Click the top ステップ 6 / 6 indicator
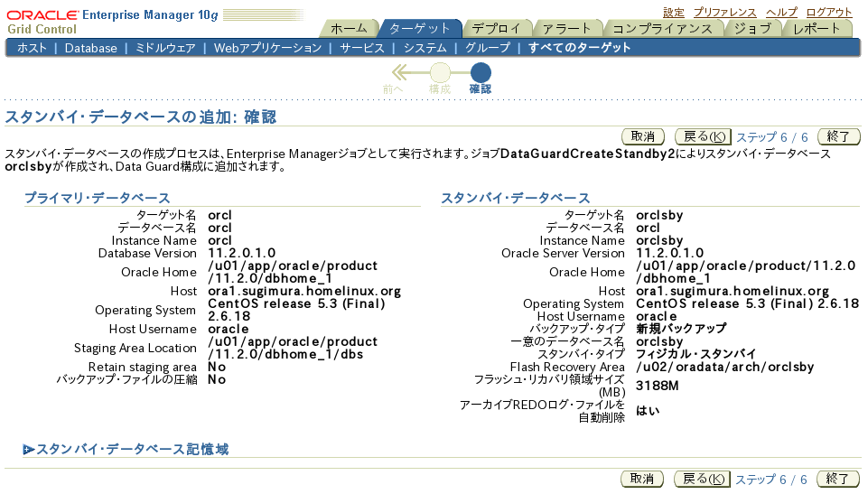 click(771, 137)
